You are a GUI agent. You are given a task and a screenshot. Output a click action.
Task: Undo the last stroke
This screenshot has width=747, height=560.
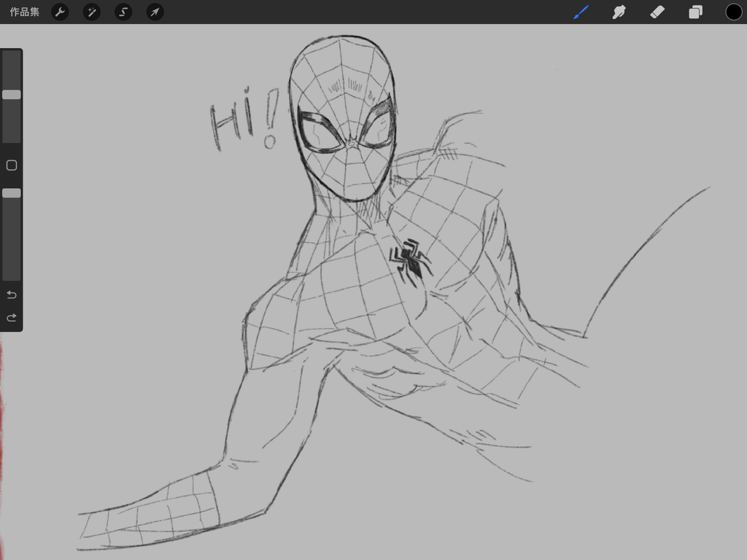(x=12, y=295)
